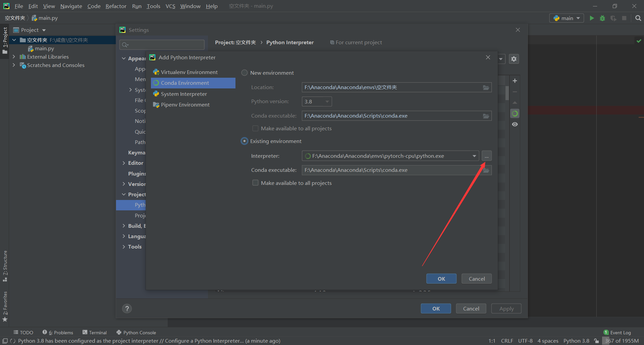Browse interpreter with ellipsis button
The width and height of the screenshot is (644, 345).
487,156
